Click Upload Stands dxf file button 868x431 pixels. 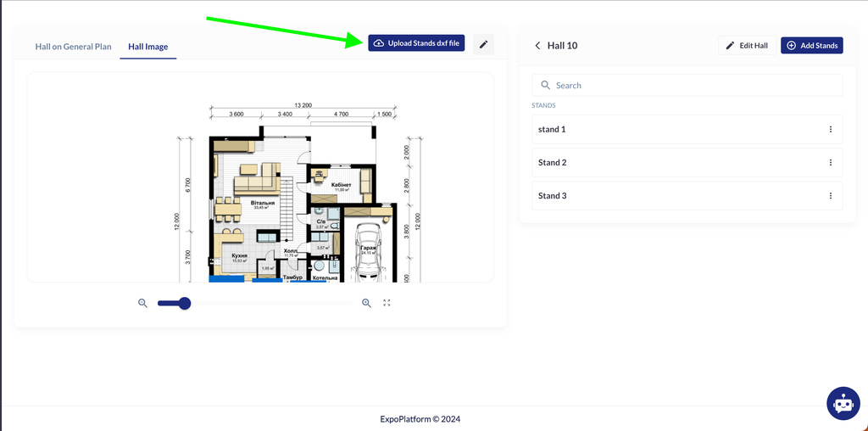tap(416, 43)
